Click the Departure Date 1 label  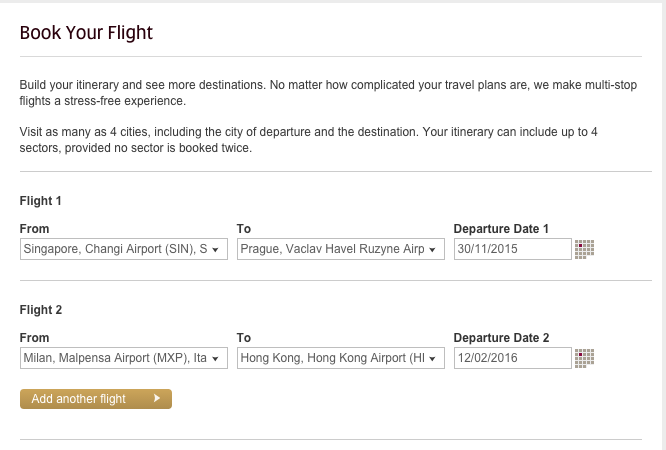(x=501, y=229)
